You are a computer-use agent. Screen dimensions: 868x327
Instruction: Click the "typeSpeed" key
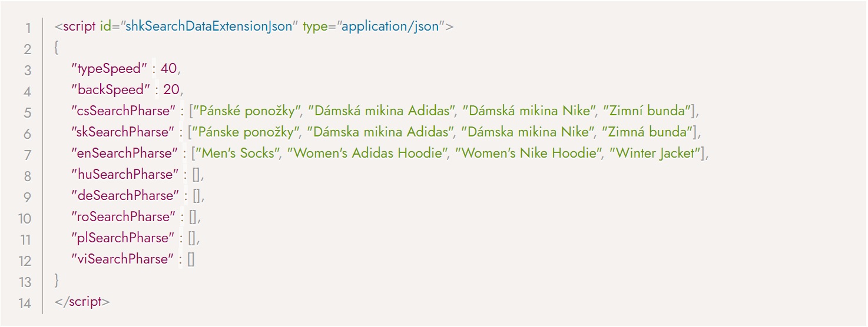click(x=110, y=69)
